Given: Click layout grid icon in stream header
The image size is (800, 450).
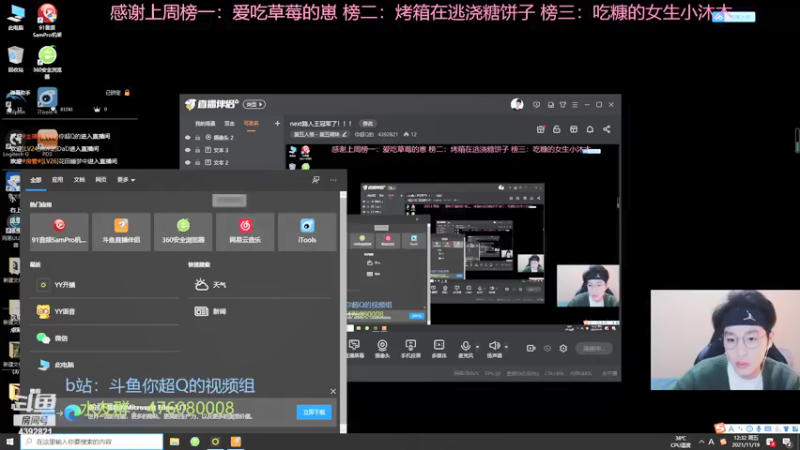Looking at the screenshot, I should [x=573, y=130].
